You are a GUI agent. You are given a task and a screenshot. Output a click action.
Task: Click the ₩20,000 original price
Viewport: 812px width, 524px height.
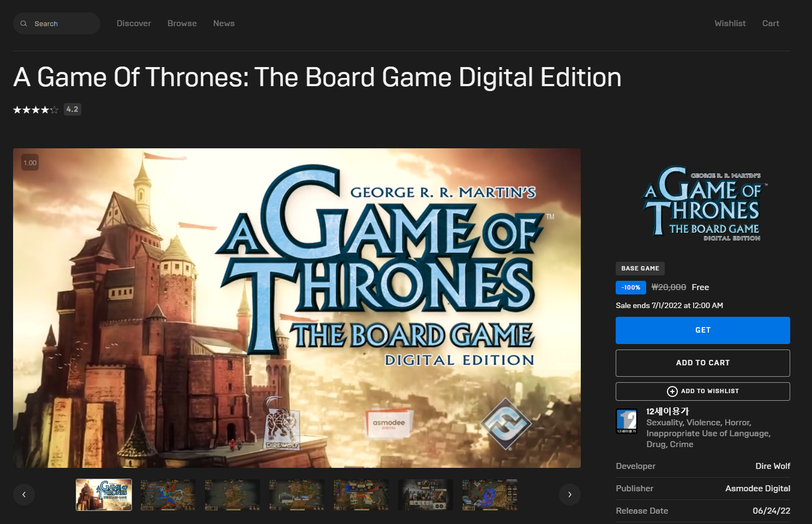point(669,287)
